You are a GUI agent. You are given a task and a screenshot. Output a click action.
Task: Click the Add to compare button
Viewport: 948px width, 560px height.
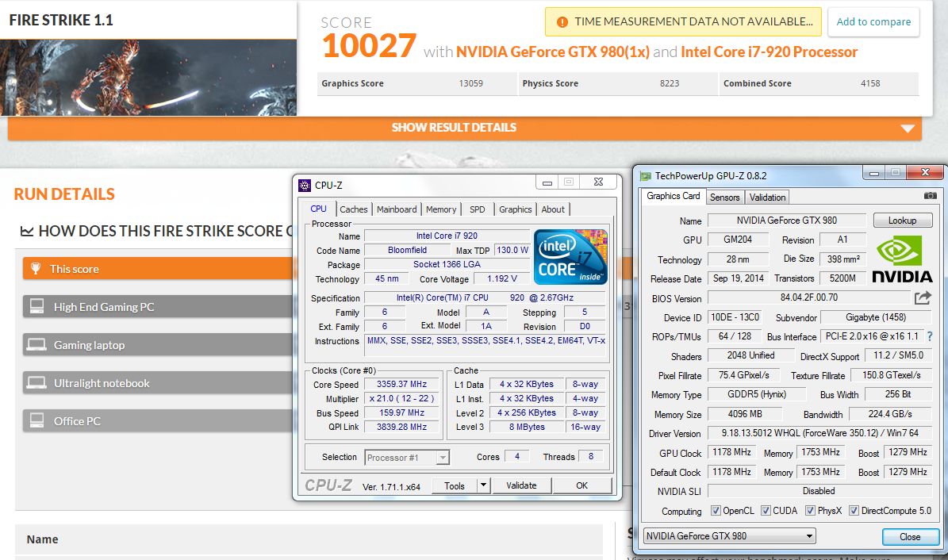point(873,21)
